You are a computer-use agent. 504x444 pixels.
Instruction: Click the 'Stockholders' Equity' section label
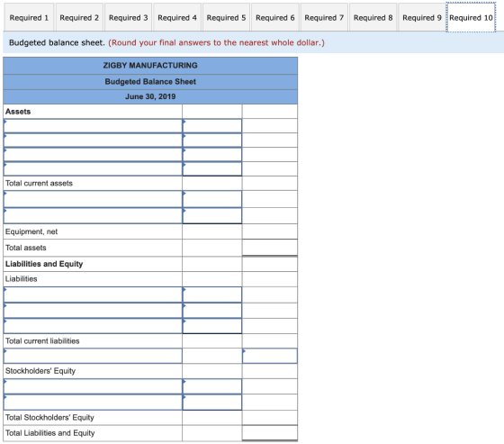click(40, 371)
